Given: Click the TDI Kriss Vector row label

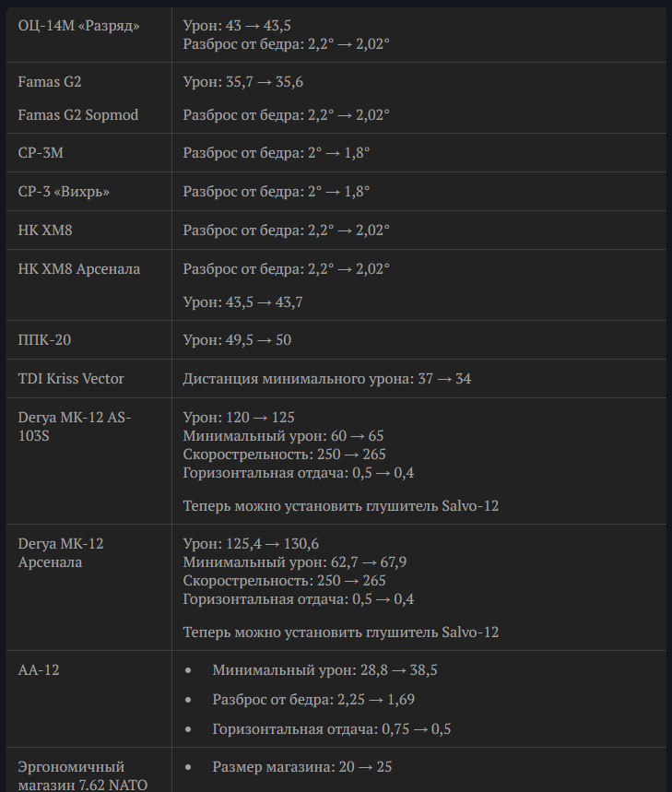Looking at the screenshot, I should click(x=71, y=379).
